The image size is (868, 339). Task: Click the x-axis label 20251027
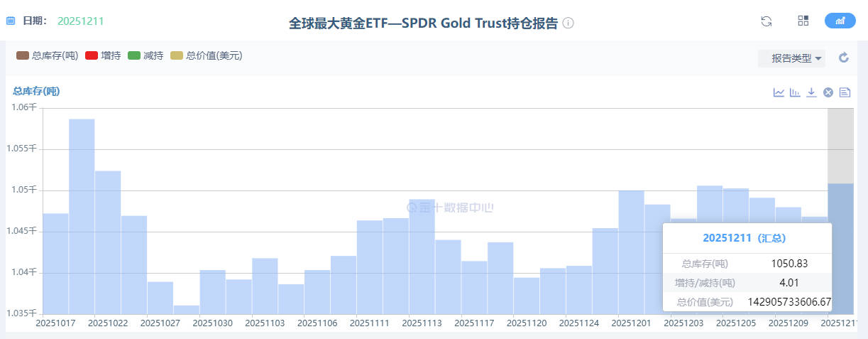point(160,323)
